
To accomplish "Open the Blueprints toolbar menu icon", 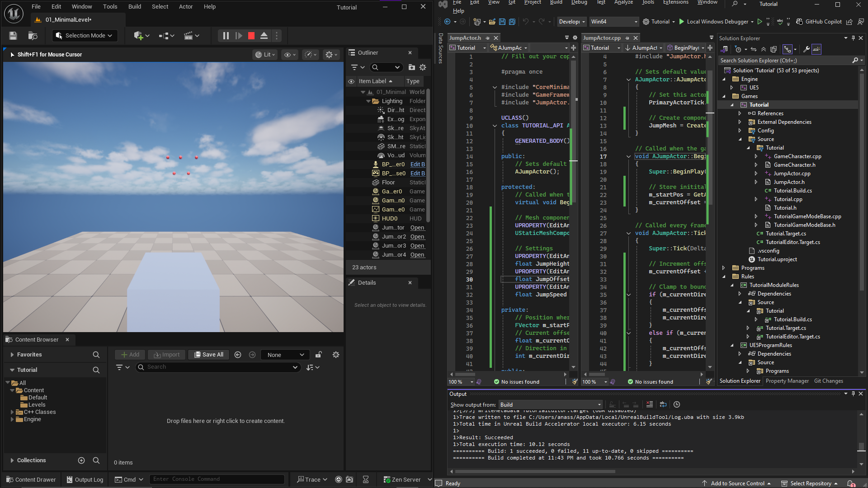I will pos(166,36).
